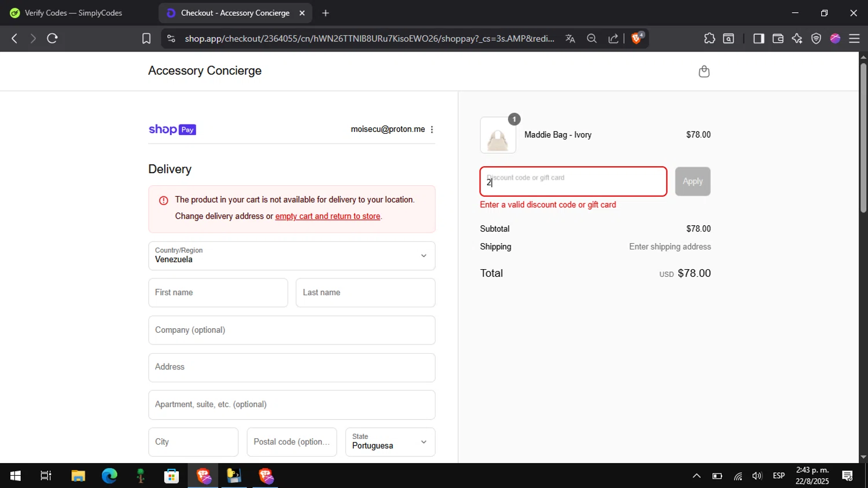The image size is (868, 488).
Task: Open the Wi-Fi network tray icon
Action: coord(738,476)
